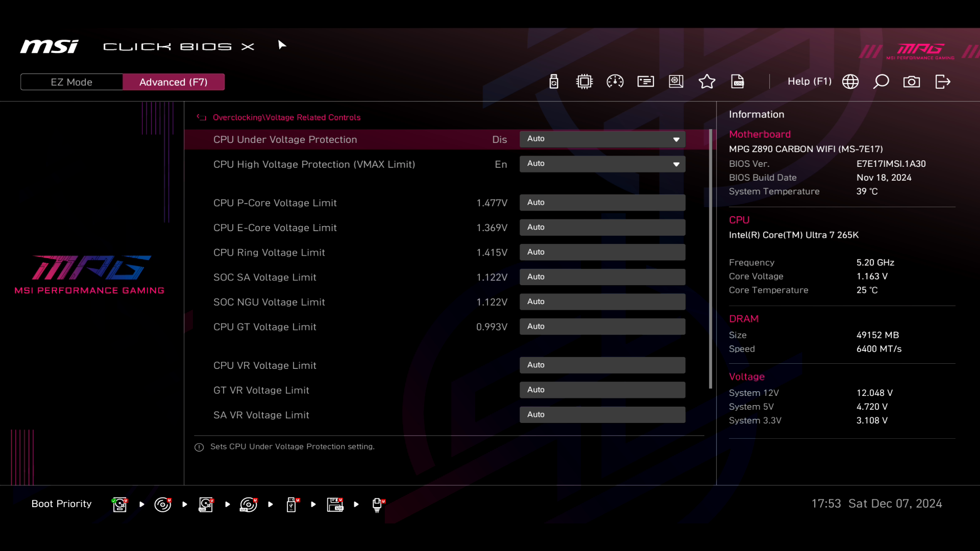The width and height of the screenshot is (980, 551).
Task: Switch to Advanced (F7) mode
Action: coord(173,82)
